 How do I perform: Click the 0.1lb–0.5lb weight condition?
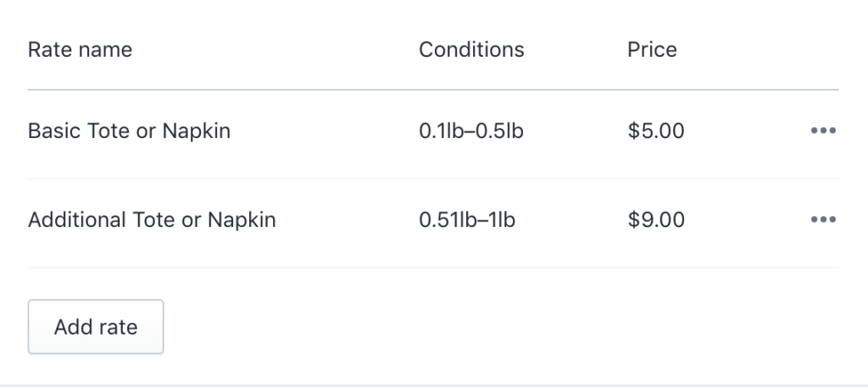point(471,131)
